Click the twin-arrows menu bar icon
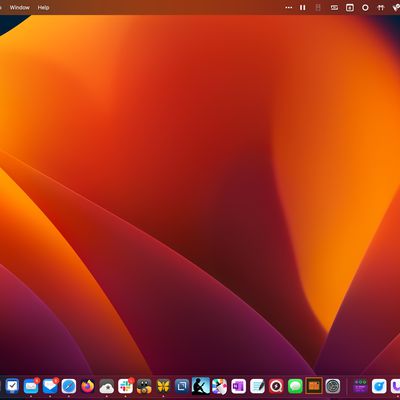The height and width of the screenshot is (400, 400). 381,7
